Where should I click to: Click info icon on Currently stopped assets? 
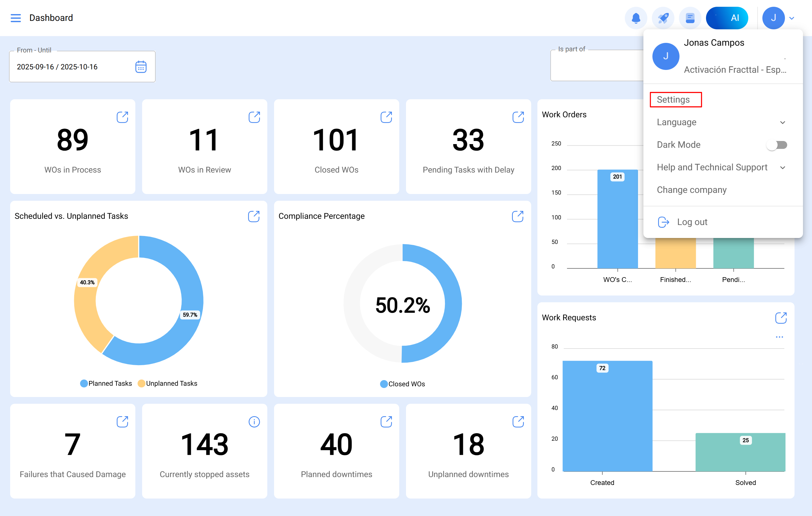[x=254, y=422]
